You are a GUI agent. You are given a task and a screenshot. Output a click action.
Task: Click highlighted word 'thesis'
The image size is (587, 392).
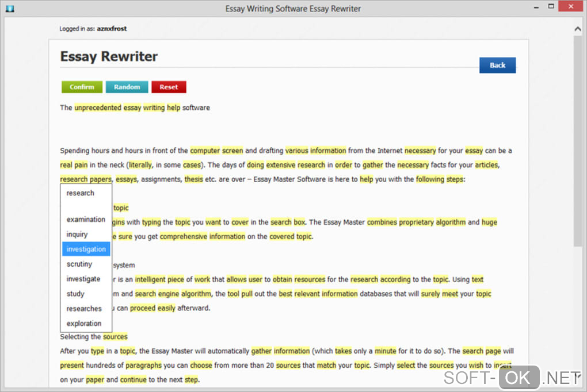(193, 179)
